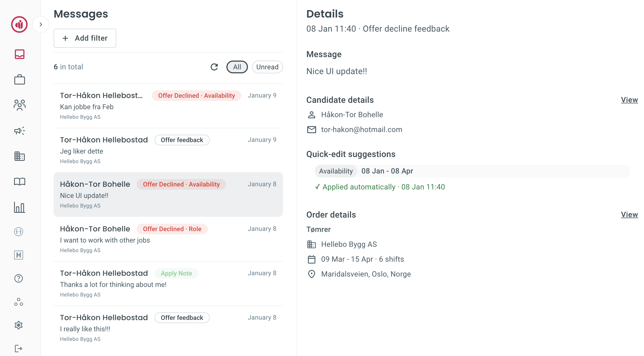Open the candidates people icon

(x=19, y=105)
